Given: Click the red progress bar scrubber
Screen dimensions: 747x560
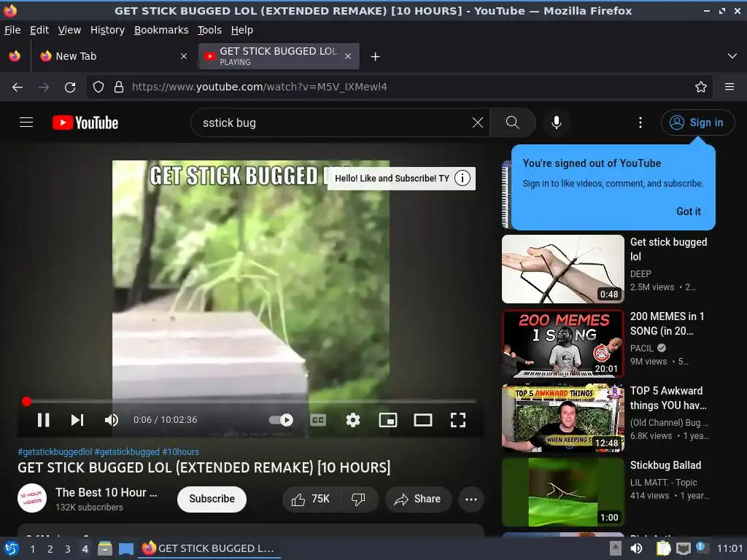Looking at the screenshot, I should (27, 402).
